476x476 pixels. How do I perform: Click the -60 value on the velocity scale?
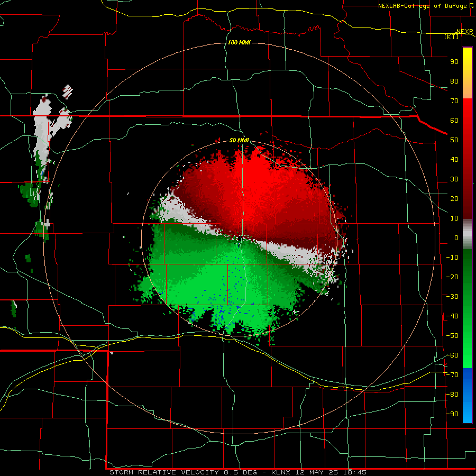[x=452, y=355]
